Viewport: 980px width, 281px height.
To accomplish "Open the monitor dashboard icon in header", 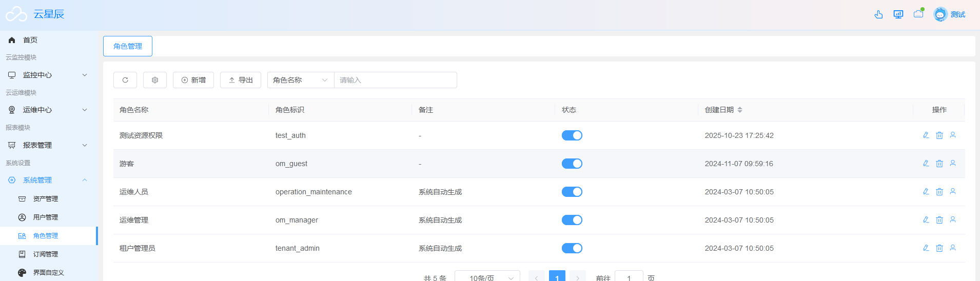I will click(x=898, y=14).
